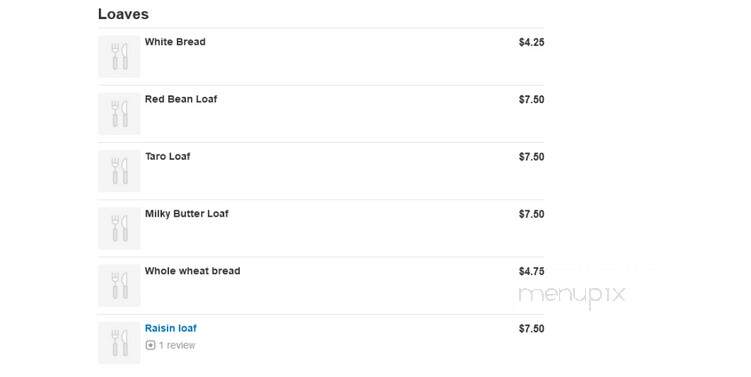Select the Taro Loaf utensils icon

119,171
